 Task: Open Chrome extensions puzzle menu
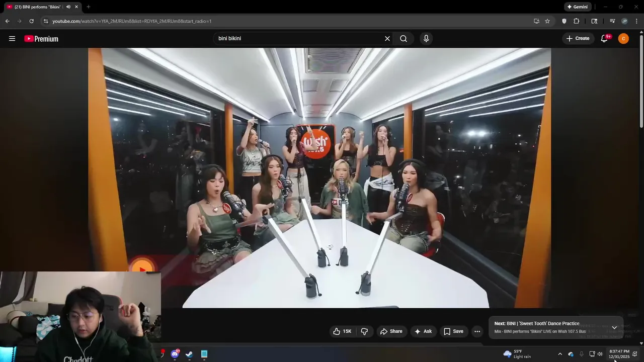[x=577, y=21]
